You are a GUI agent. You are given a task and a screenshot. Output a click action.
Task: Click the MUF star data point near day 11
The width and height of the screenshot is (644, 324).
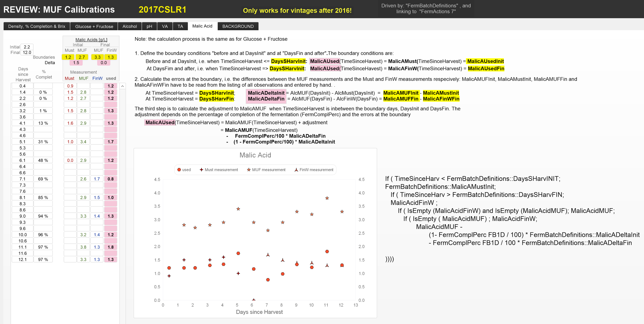pyautogui.click(x=327, y=198)
